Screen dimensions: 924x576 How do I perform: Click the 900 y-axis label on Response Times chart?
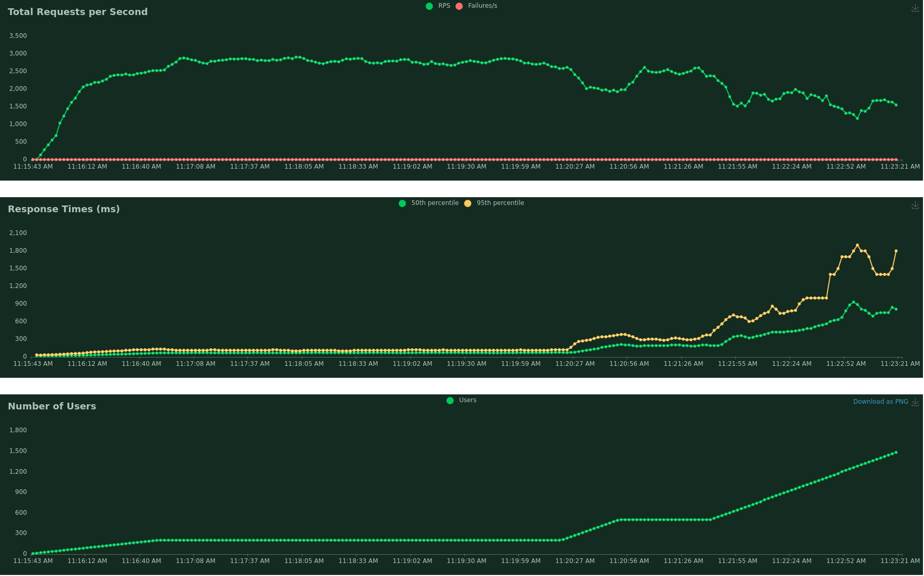tap(21, 304)
